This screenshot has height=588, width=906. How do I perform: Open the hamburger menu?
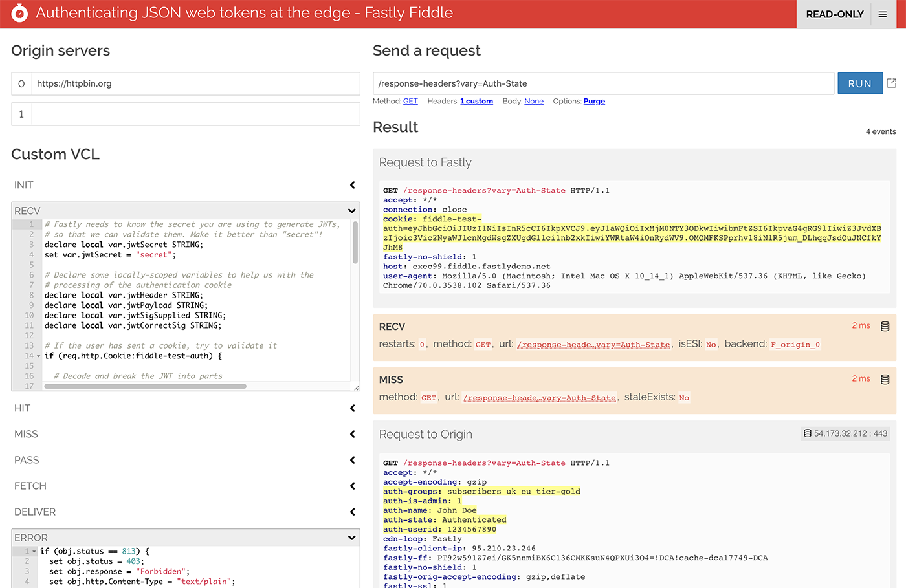[x=882, y=14]
